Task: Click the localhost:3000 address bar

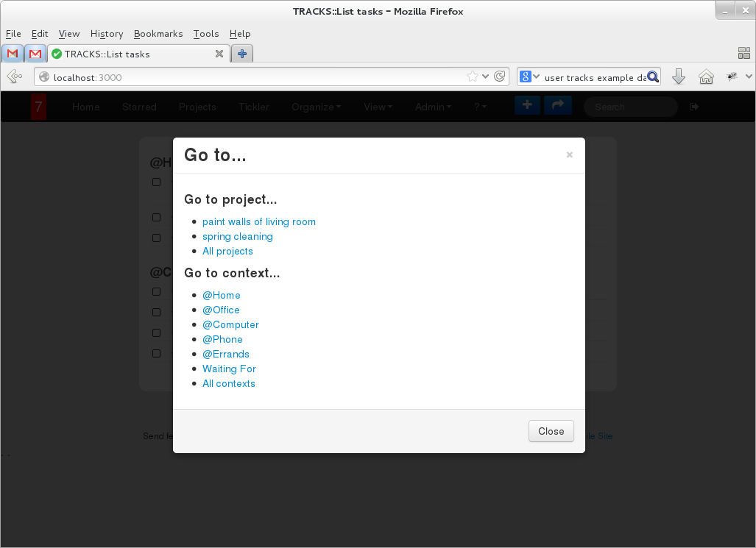Action: pos(250,77)
